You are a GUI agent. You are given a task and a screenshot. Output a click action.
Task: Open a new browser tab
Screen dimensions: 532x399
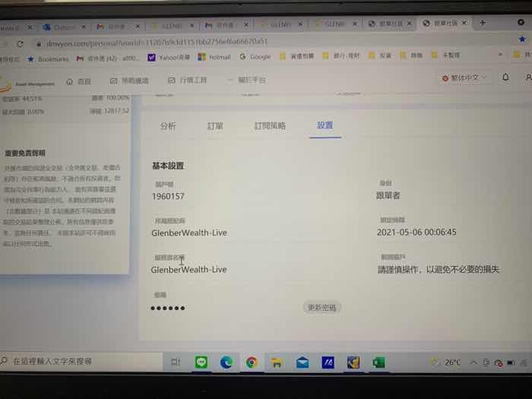[483, 23]
